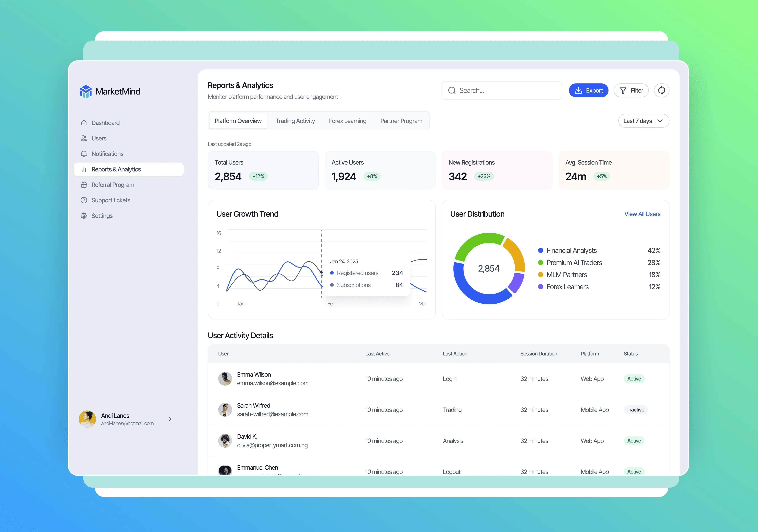The width and height of the screenshot is (758, 532).
Task: Click the Support tickets question icon
Action: coord(84,200)
